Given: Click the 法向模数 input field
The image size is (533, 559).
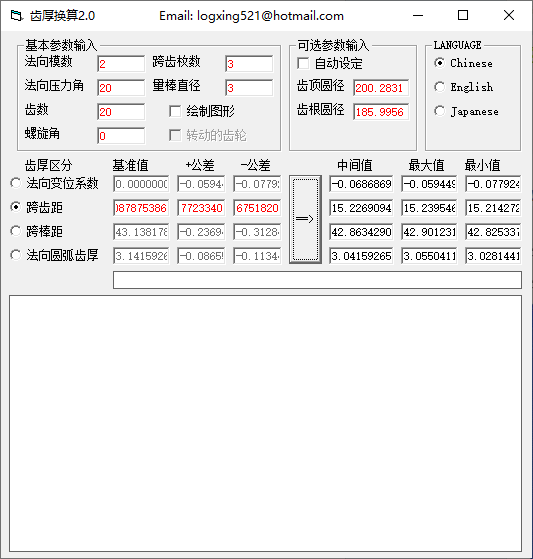Looking at the screenshot, I should tap(121, 64).
